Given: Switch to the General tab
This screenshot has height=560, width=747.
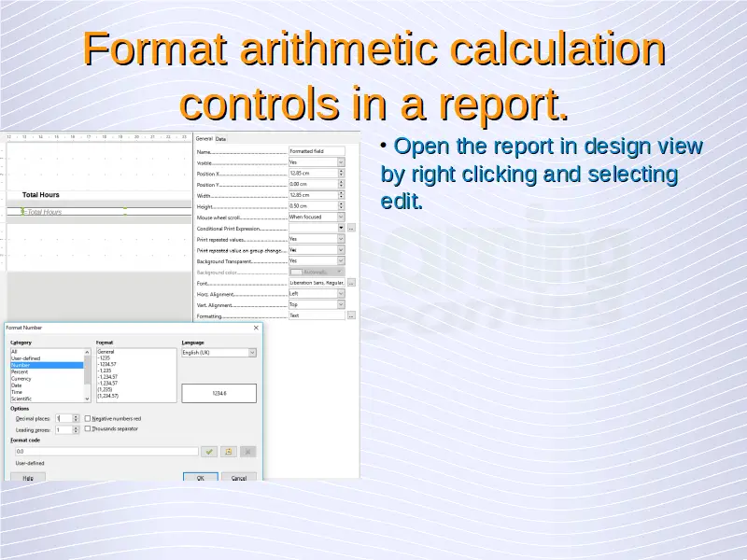Looking at the screenshot, I should (x=204, y=138).
